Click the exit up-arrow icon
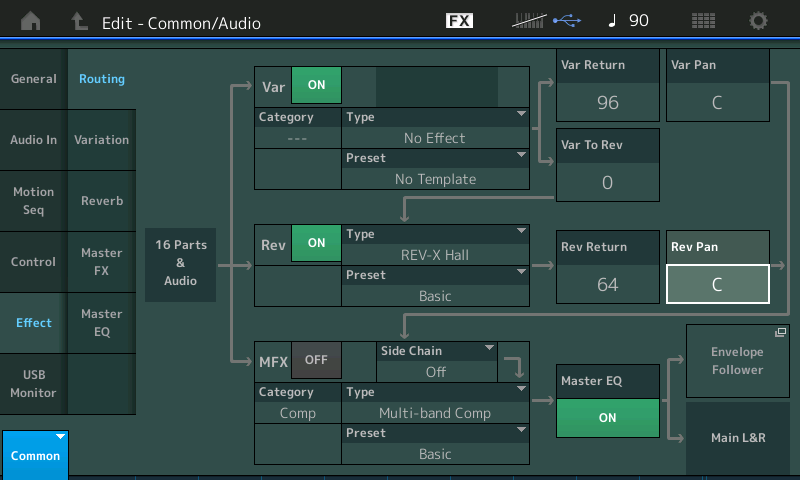 coord(79,21)
